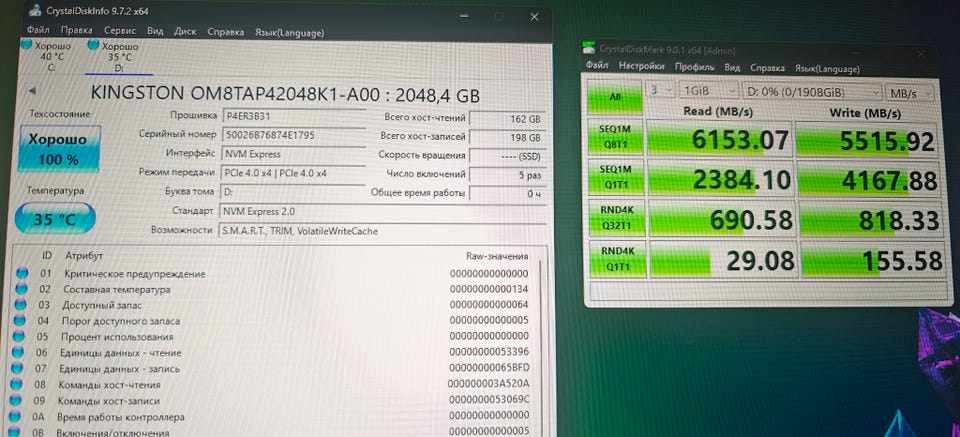Open the Правка menu in CrystalDiskInfo

pos(77,30)
